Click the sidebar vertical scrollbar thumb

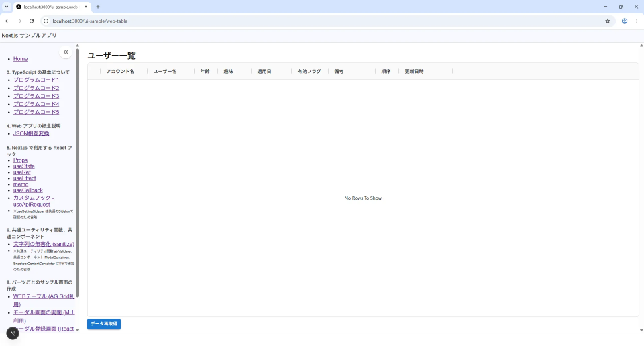(x=78, y=172)
